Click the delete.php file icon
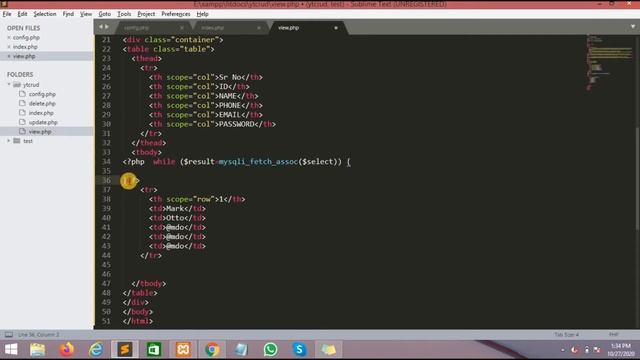The width and height of the screenshot is (640, 360). 22,103
